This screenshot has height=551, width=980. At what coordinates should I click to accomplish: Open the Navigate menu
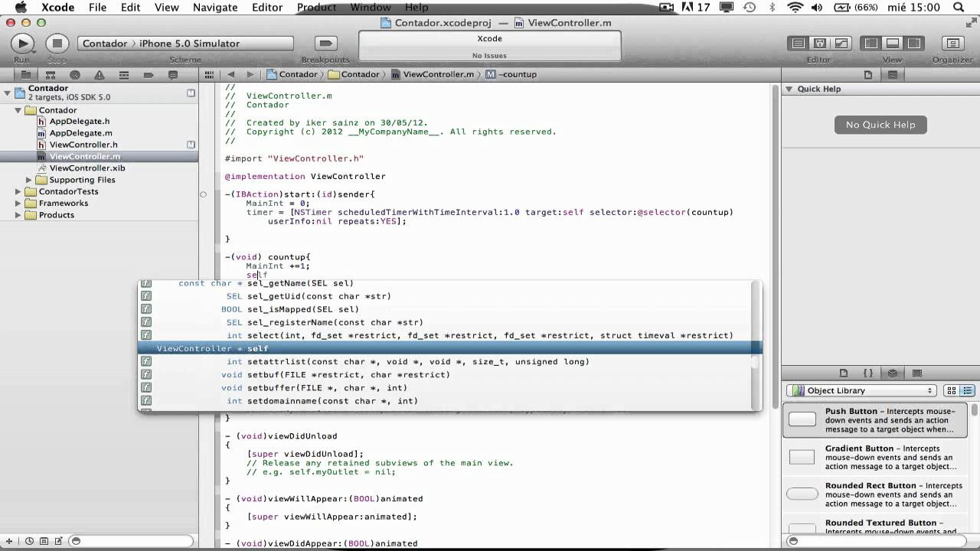[x=215, y=7]
